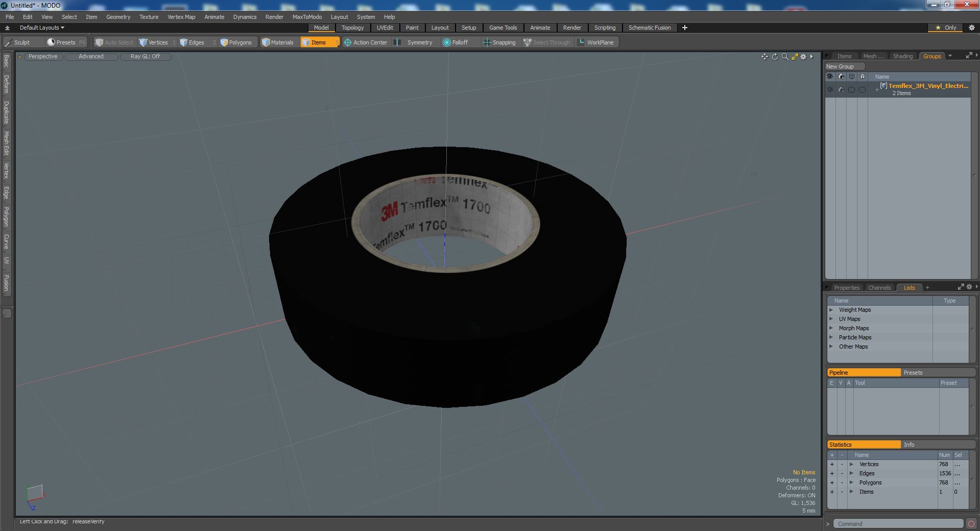Toggle the Only star button
Screen dimensions: 980x531
(x=946, y=28)
